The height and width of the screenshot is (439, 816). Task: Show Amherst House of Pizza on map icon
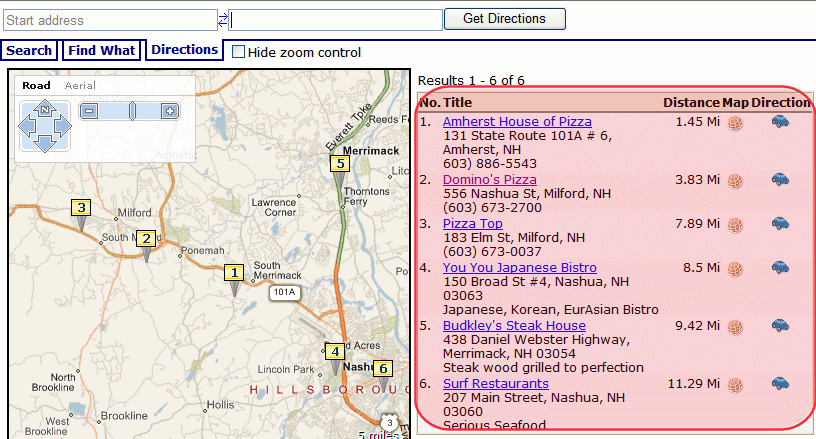[x=735, y=123]
